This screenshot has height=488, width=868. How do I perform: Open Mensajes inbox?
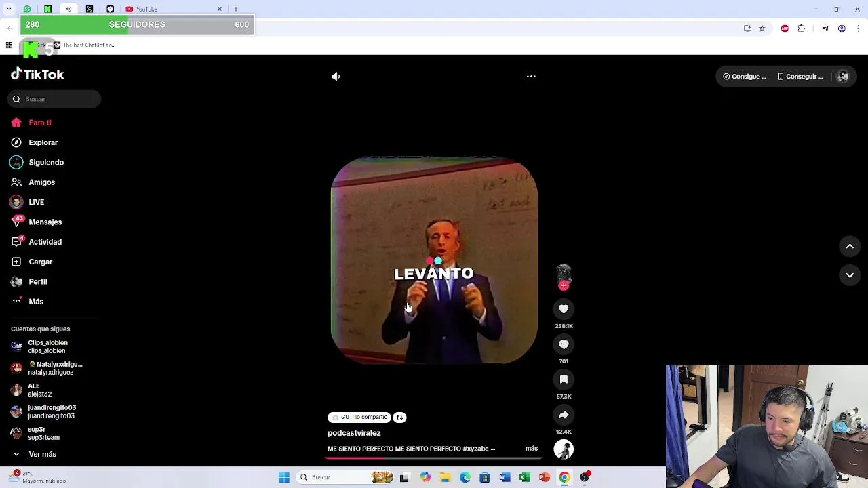tap(36, 222)
